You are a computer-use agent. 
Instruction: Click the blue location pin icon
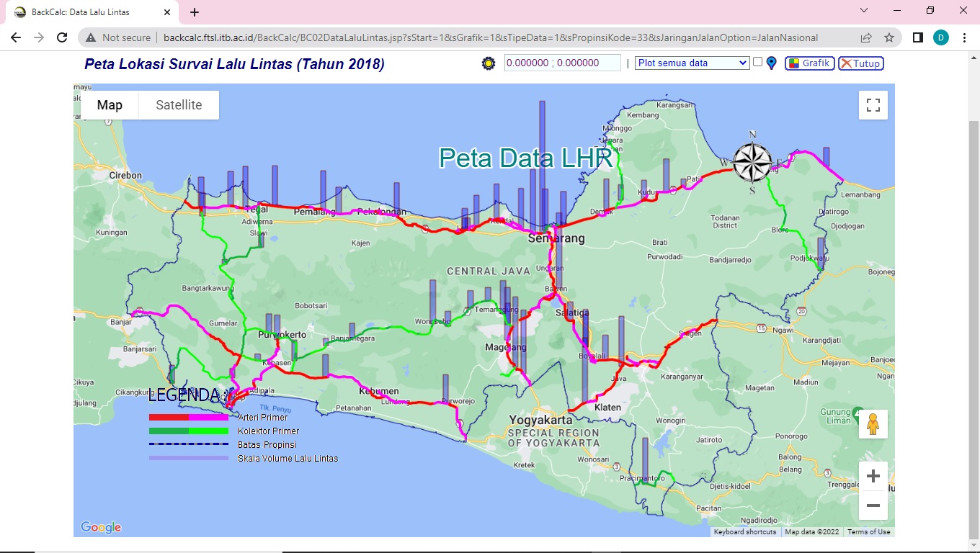tap(772, 63)
